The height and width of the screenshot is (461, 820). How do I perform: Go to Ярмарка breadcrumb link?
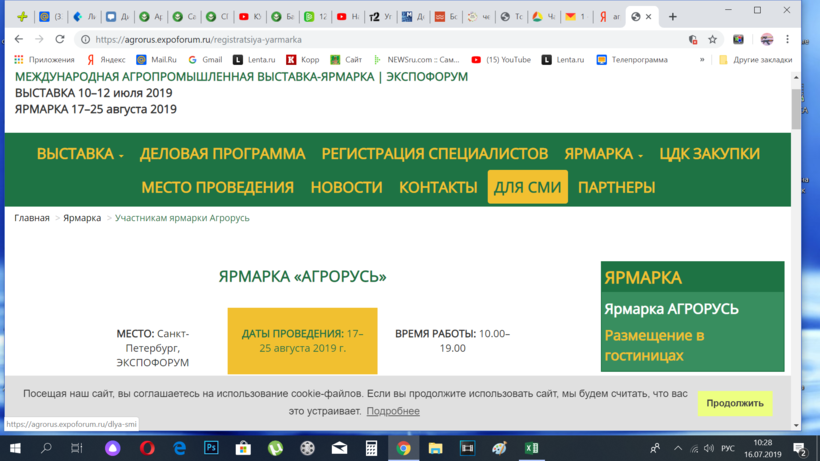[82, 218]
